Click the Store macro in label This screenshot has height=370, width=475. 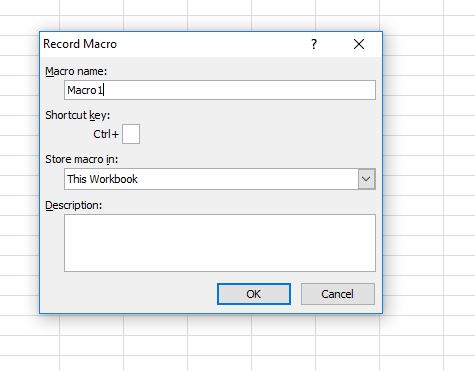(81, 159)
